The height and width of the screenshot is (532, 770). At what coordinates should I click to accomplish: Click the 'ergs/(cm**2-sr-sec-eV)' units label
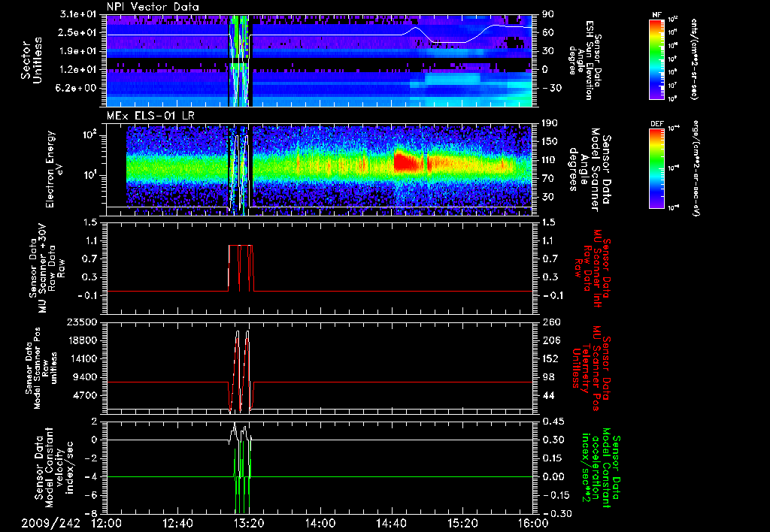point(696,168)
